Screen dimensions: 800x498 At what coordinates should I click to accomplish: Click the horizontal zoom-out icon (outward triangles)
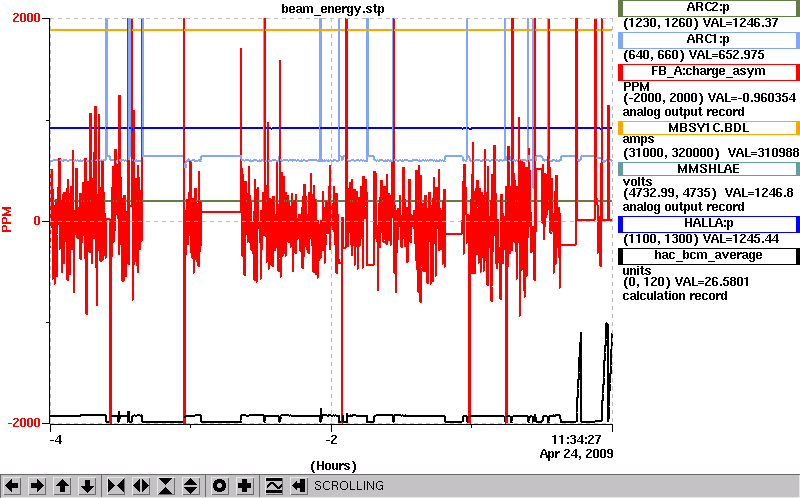click(x=141, y=486)
